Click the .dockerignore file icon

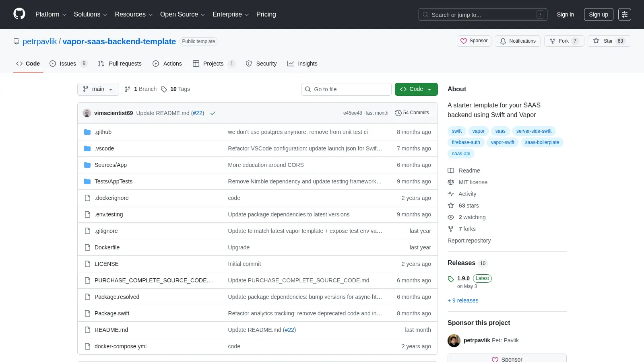(87, 198)
